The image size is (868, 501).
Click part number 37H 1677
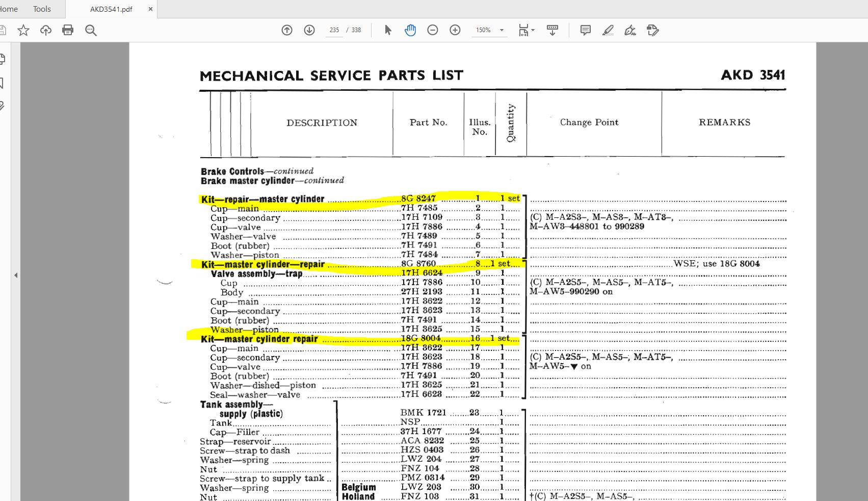point(421,431)
